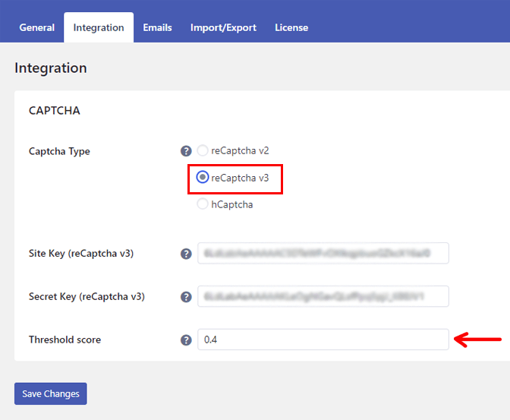Click the CAPTCHA section heading
The image size is (510, 420).
click(55, 111)
